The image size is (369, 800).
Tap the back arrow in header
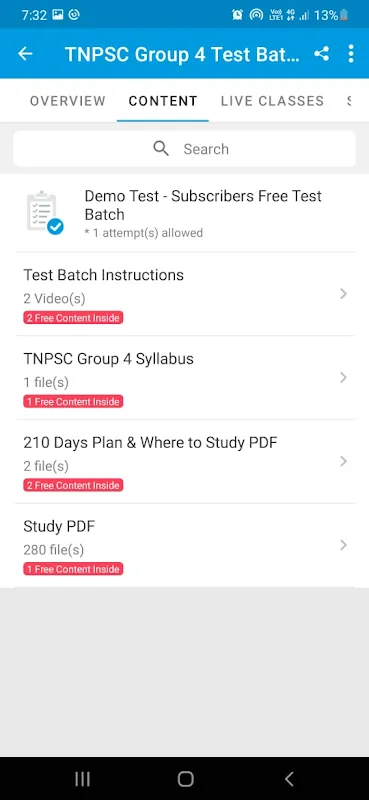pos(25,54)
